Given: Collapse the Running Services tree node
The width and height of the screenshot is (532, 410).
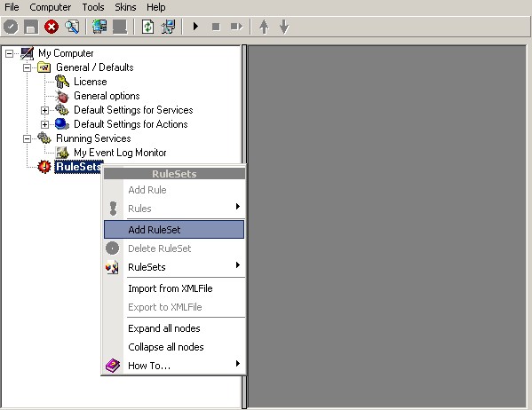Looking at the screenshot, I should click(27, 138).
